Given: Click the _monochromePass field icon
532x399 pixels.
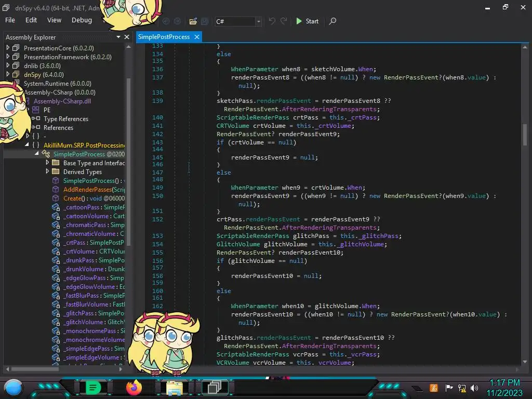Looking at the screenshot, I should coord(56,330).
